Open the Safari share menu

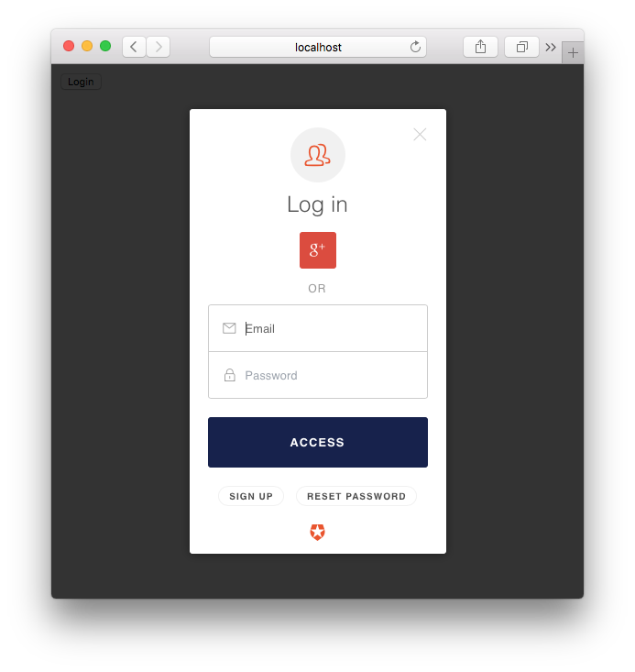[480, 47]
